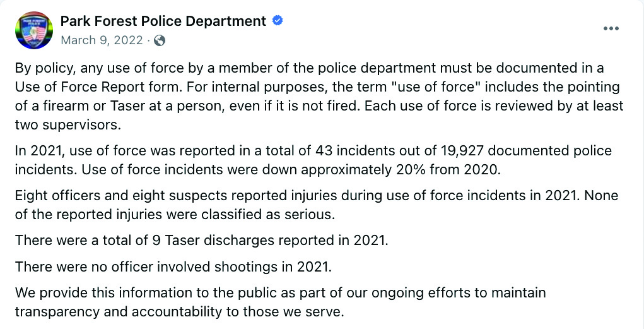
Task: Click the "two supervisors" text
Action: click(x=67, y=124)
